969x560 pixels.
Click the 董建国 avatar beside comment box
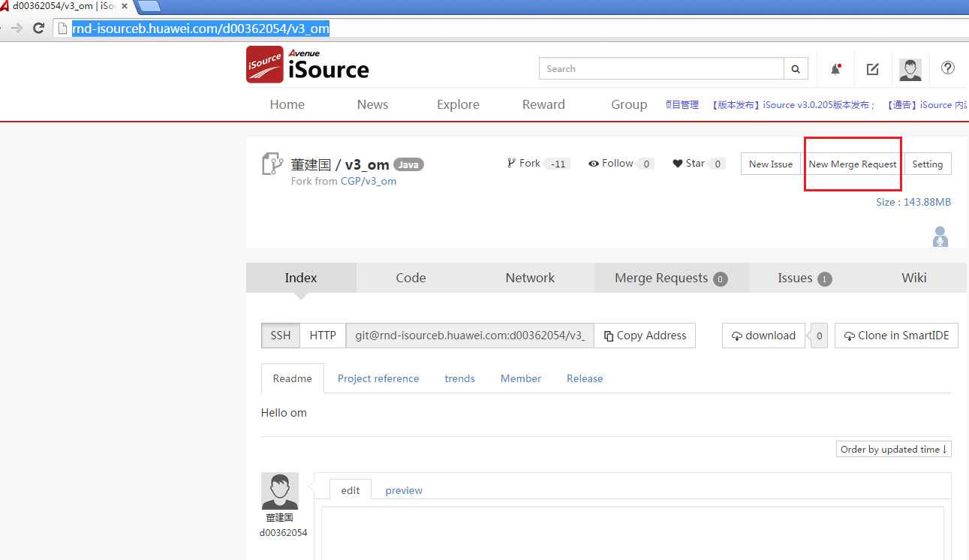279,491
